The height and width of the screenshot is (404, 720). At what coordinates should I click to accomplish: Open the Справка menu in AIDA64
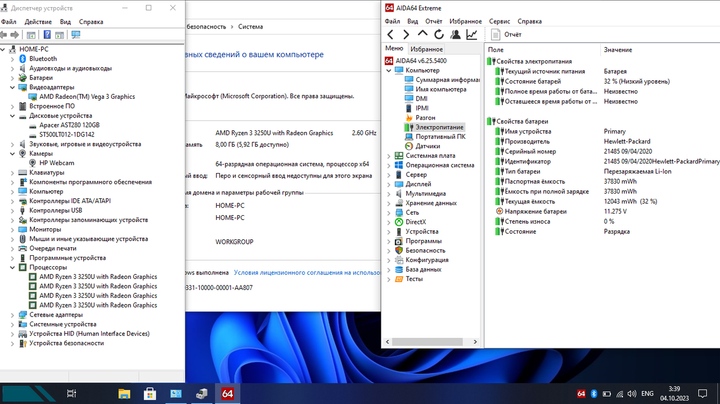tap(529, 21)
